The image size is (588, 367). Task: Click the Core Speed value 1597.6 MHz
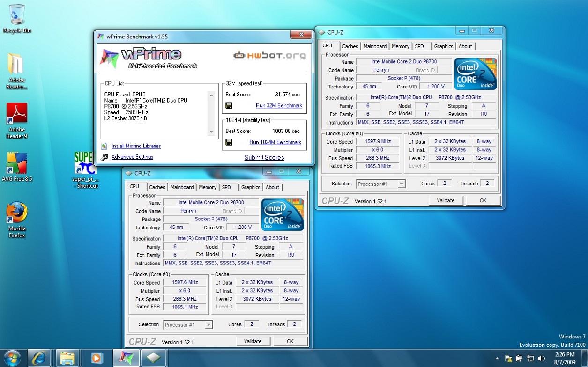185,283
